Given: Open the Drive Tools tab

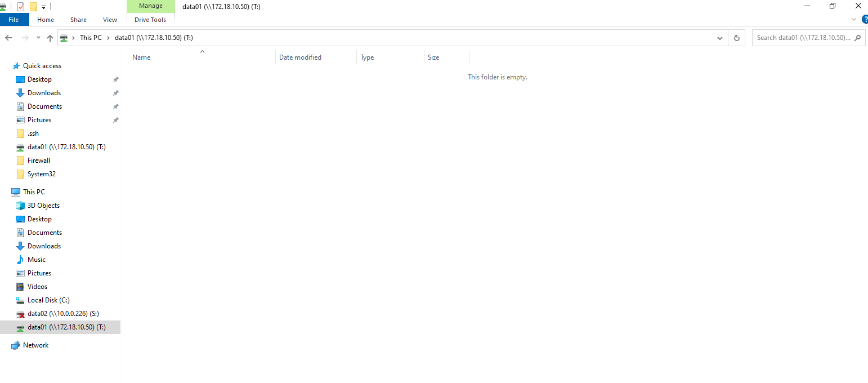Looking at the screenshot, I should point(150,20).
